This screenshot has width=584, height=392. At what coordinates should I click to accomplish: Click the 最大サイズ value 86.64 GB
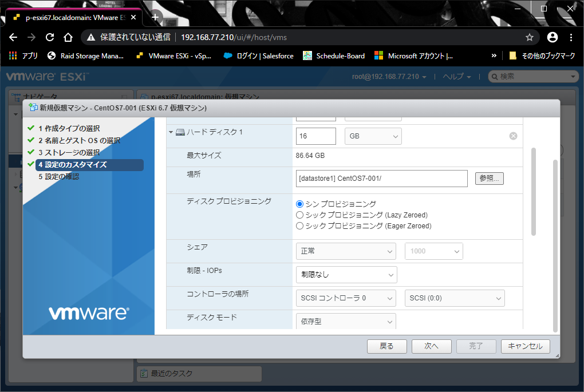click(x=310, y=156)
